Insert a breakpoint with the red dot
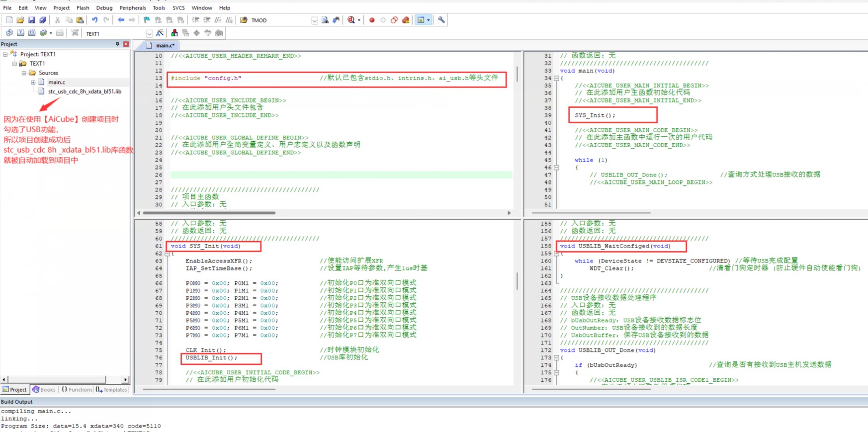This screenshot has height=432, width=868. 371,20
